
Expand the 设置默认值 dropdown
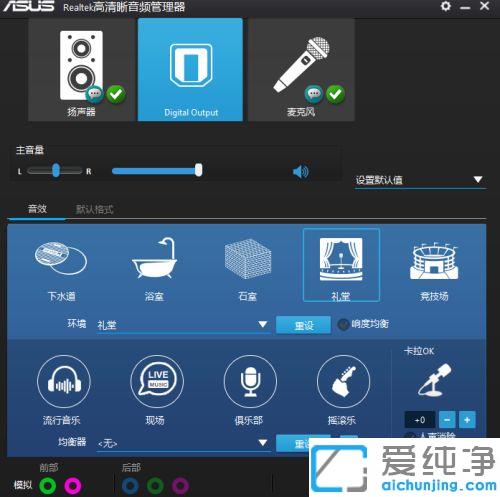420,180
